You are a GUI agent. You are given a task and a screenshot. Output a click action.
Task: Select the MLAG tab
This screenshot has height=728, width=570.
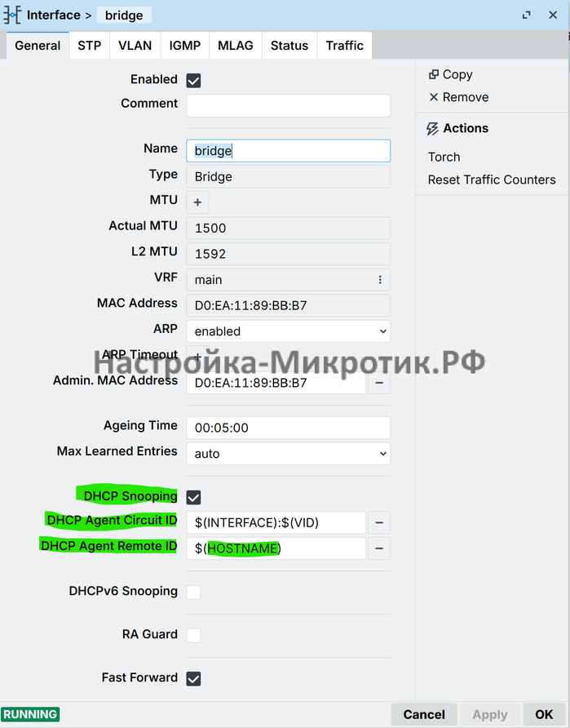pos(236,46)
